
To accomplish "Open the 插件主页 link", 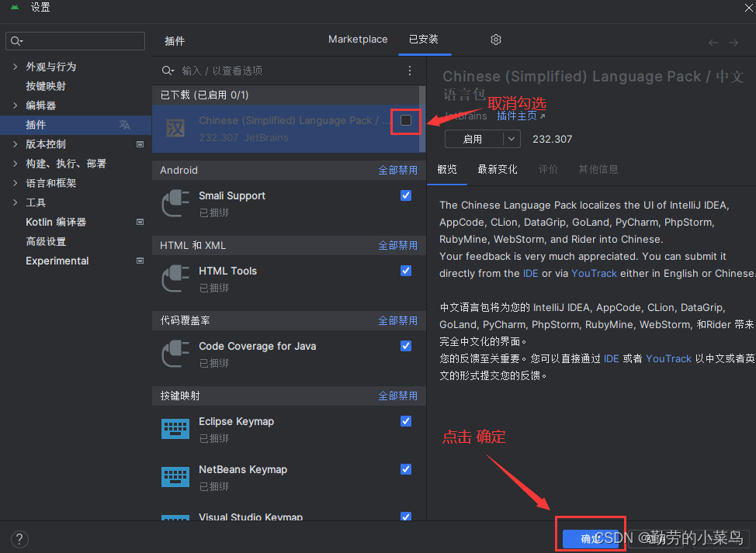I will click(521, 116).
